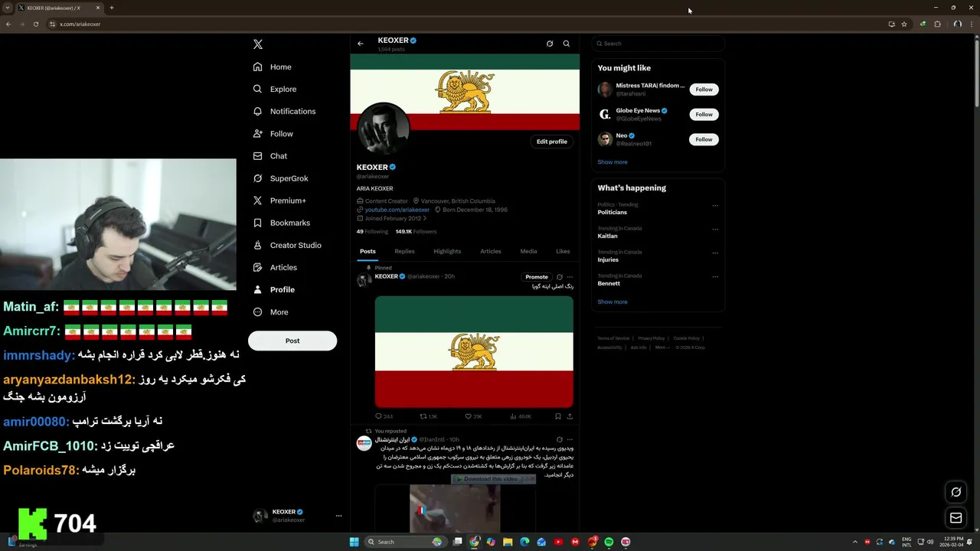Click Promote on the pinned post
The image size is (980, 551).
coord(537,277)
